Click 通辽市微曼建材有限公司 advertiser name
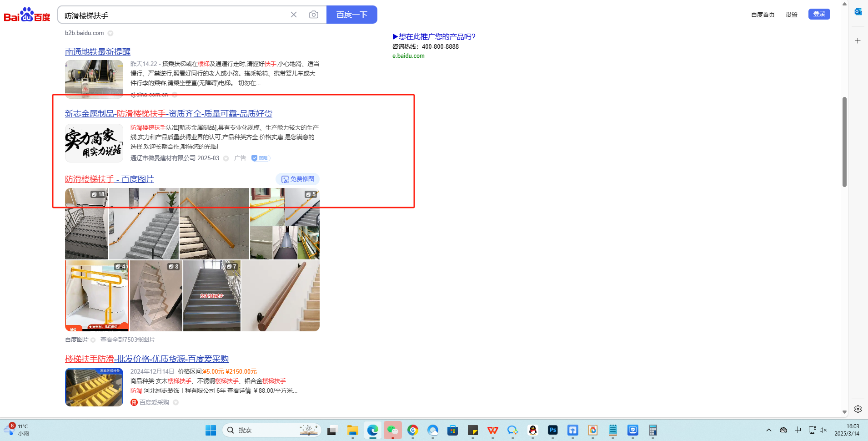Viewport: 868px width, 441px height. tap(163, 158)
